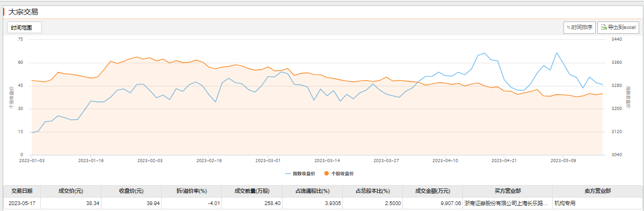
Task: Click the date cell 2023-05-17
Action: pyautogui.click(x=22, y=203)
